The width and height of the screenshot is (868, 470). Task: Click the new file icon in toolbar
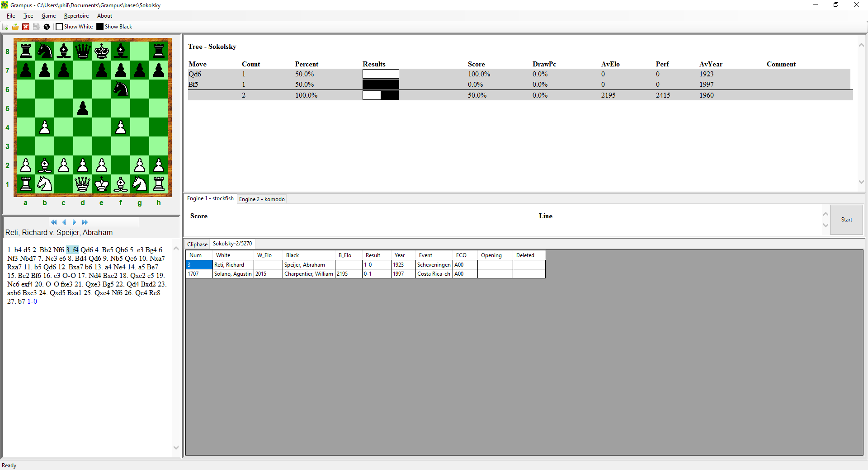coord(5,27)
